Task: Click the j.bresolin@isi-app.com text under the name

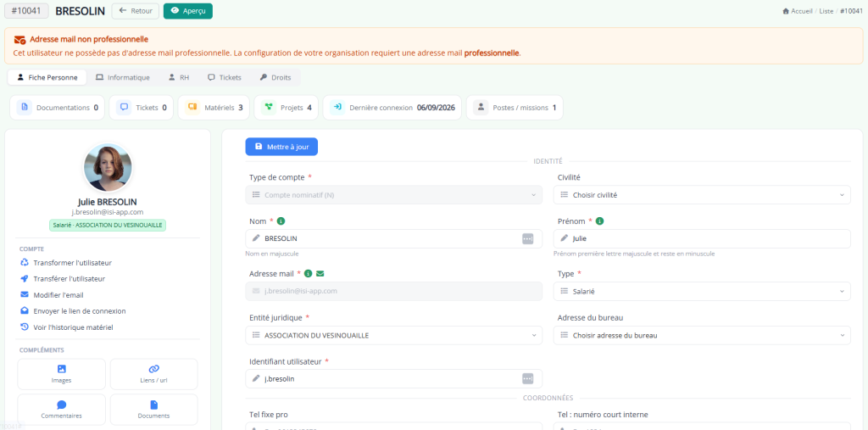Action: [108, 212]
